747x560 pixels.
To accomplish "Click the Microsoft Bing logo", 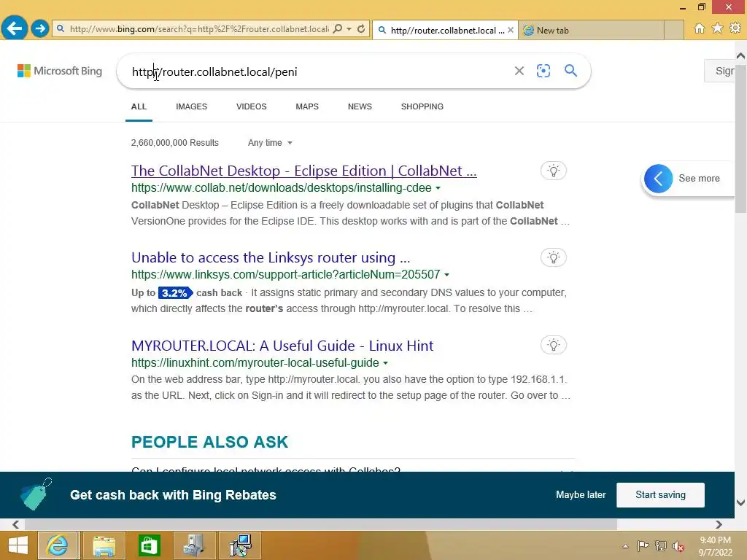I will [60, 71].
